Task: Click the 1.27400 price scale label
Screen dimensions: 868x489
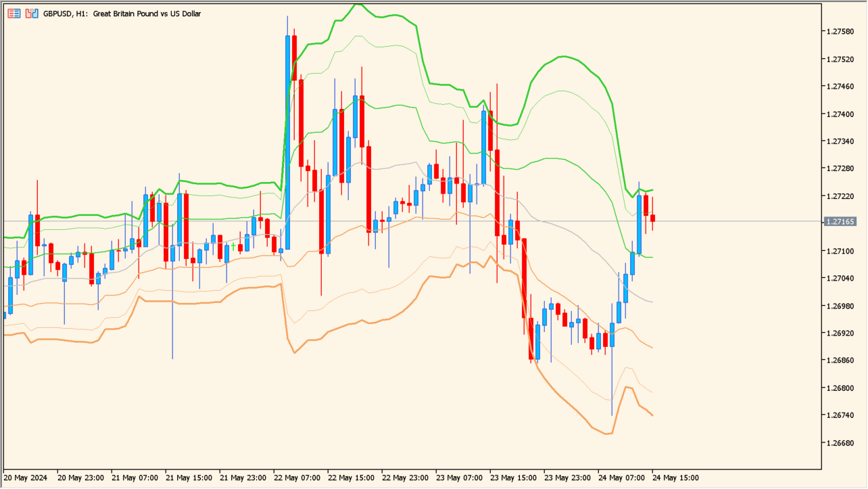Action: [x=841, y=114]
